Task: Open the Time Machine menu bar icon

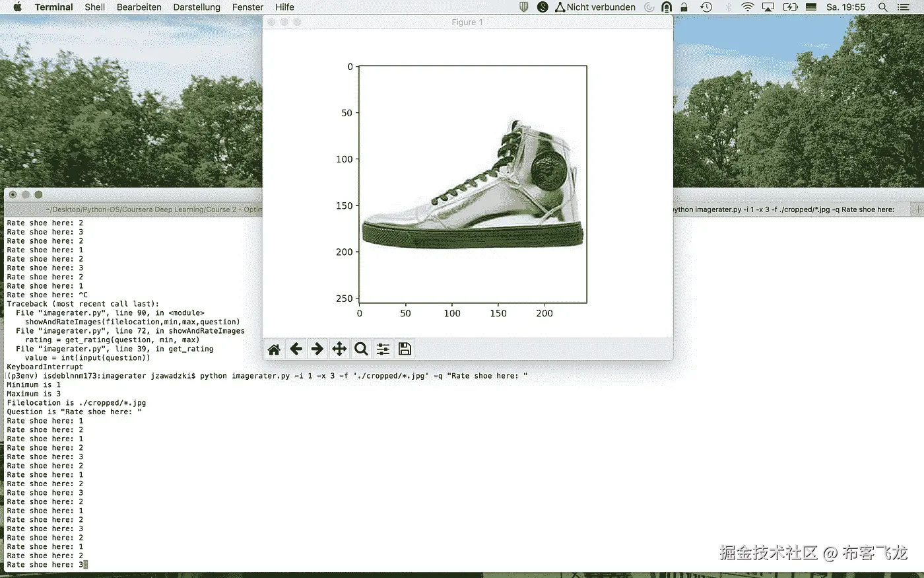Action: [x=706, y=7]
